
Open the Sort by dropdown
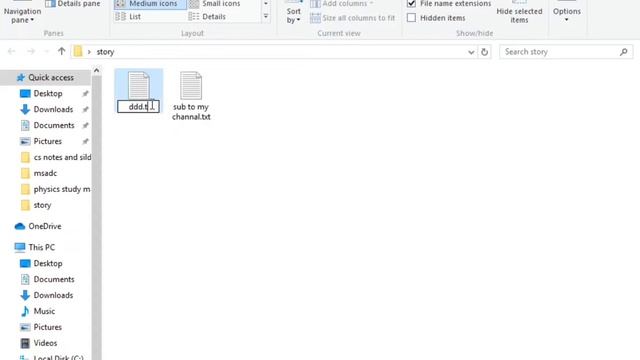pos(293,15)
